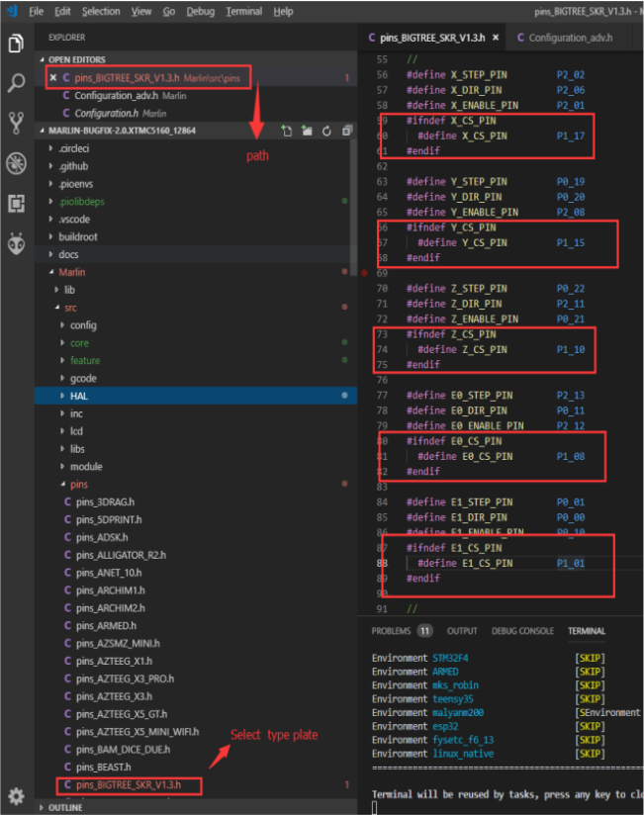This screenshot has height=815, width=644.
Task: Click the New File icon in explorer header
Action: click(286, 131)
